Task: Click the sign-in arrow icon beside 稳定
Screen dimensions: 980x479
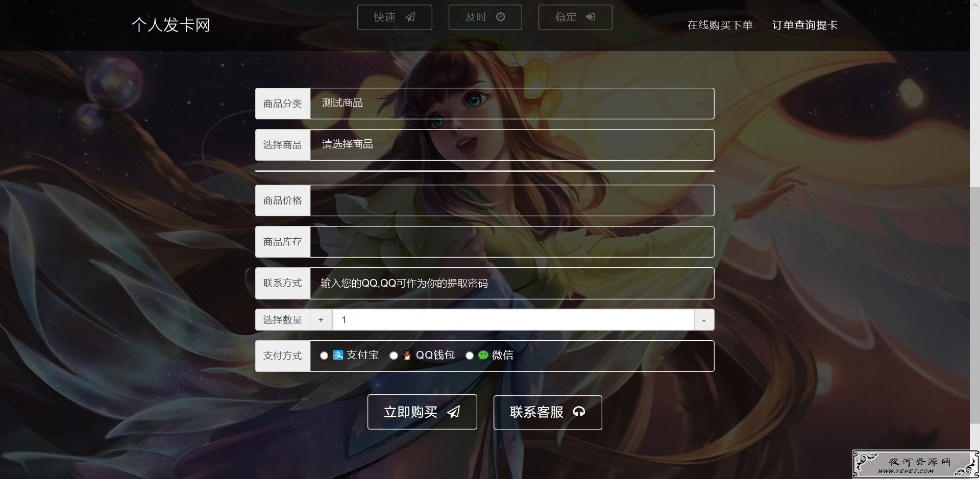Action: point(591,17)
